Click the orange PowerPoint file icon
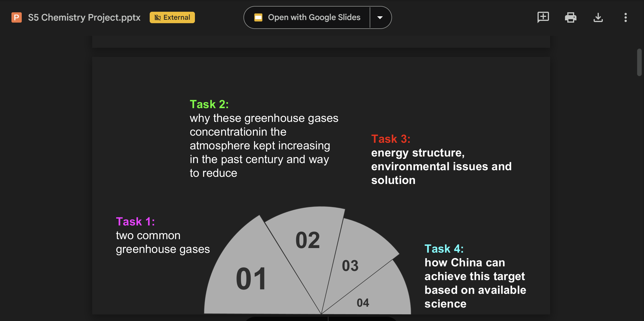644x321 pixels. (16, 17)
